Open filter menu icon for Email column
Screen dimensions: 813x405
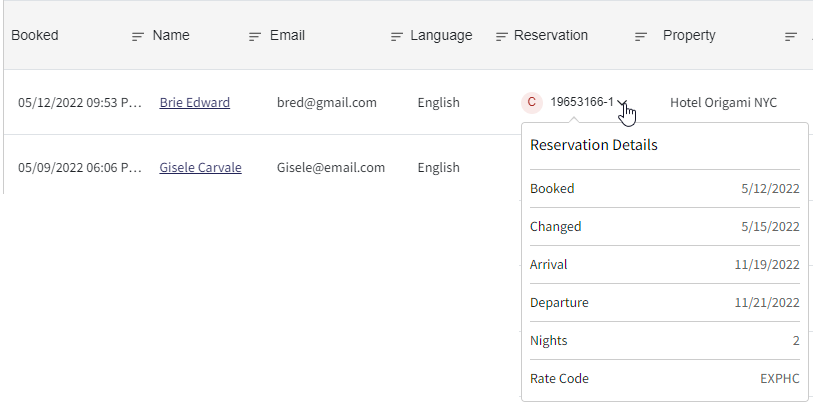click(397, 36)
